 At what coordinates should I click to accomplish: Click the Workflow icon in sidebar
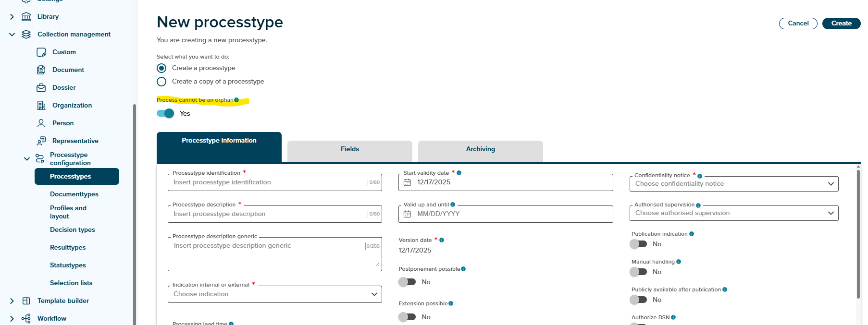click(26, 318)
